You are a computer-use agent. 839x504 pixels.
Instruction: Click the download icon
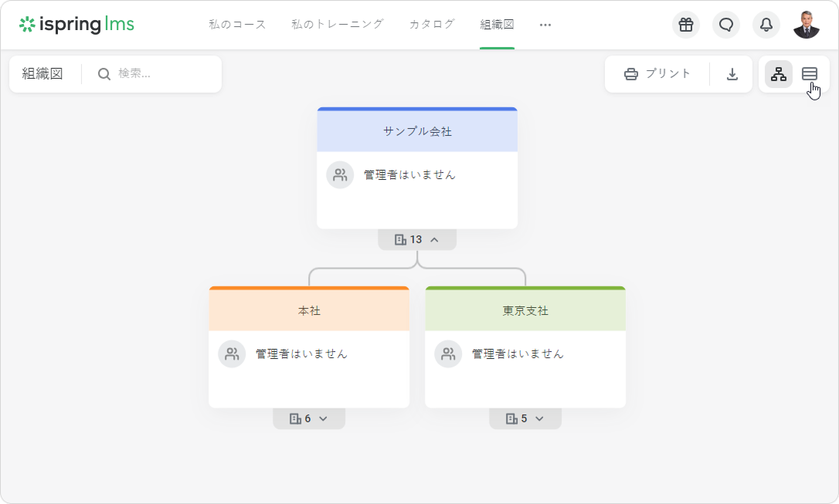coord(732,74)
